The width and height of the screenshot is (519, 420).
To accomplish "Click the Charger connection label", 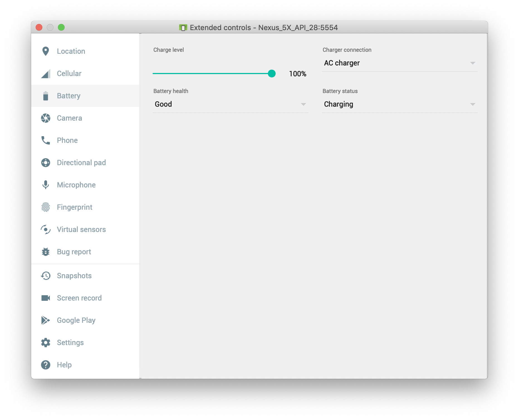I will pos(347,50).
